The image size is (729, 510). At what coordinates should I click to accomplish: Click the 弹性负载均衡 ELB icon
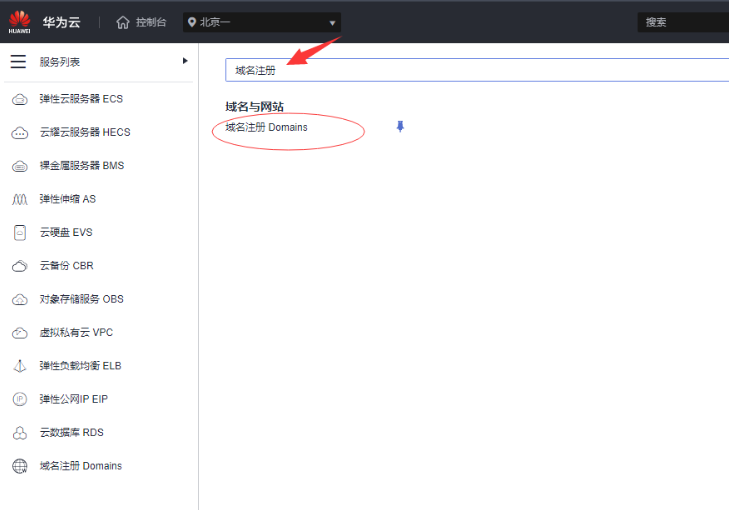click(20, 366)
